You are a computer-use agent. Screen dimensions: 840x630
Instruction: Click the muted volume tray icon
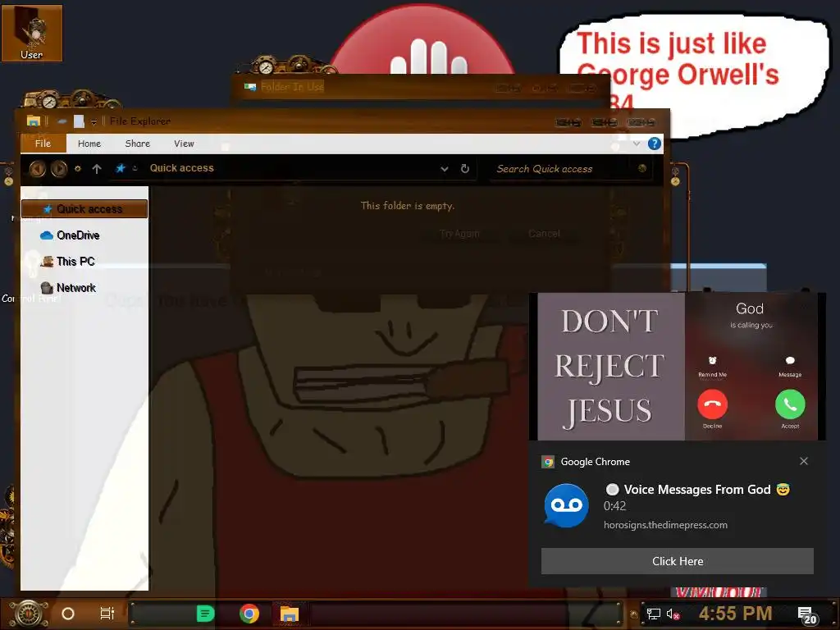[673, 614]
